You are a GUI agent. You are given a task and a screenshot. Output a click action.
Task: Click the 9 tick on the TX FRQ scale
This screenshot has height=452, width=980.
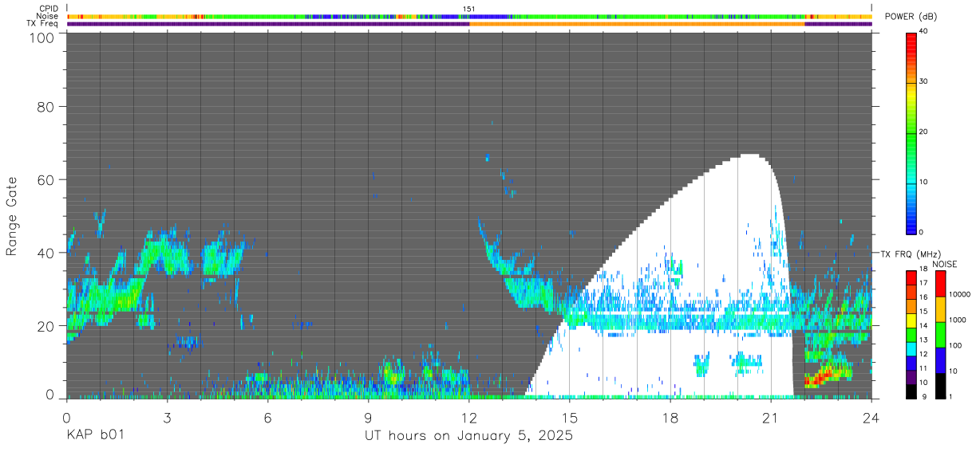point(925,396)
